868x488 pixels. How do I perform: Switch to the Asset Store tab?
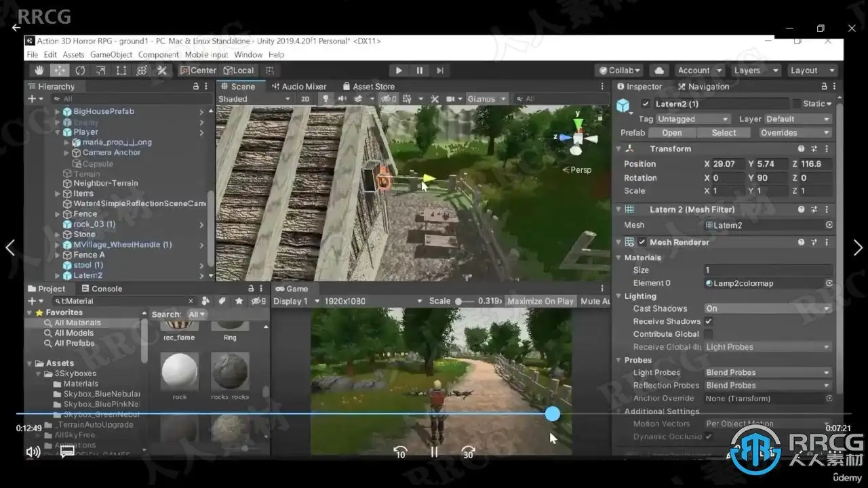tap(369, 87)
